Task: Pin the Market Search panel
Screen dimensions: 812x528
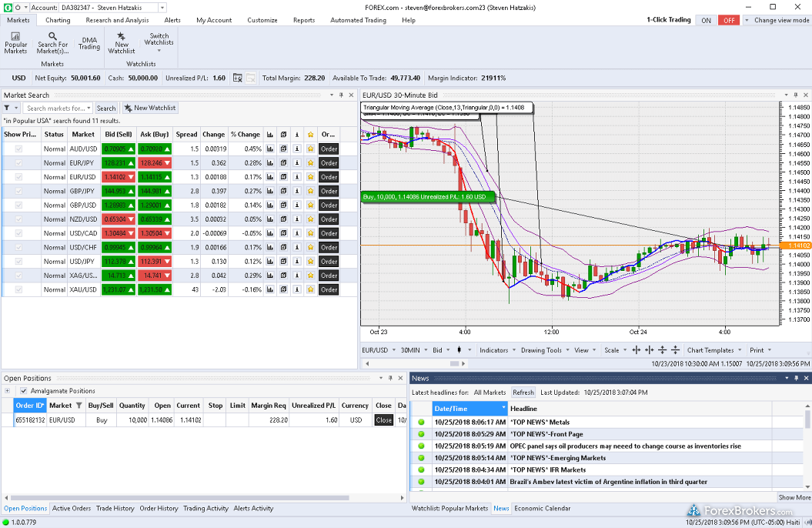Action: (341, 95)
